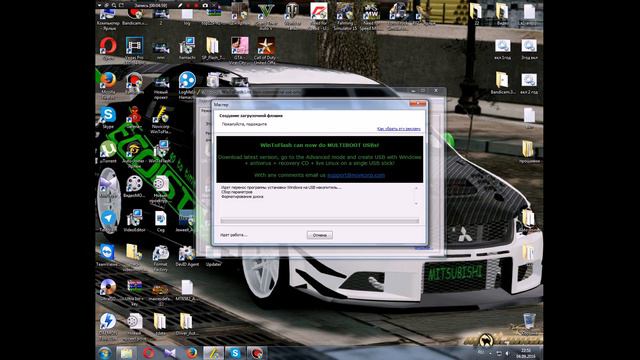Click the Windows Start button
The width and height of the screenshot is (640, 360).
(105, 353)
